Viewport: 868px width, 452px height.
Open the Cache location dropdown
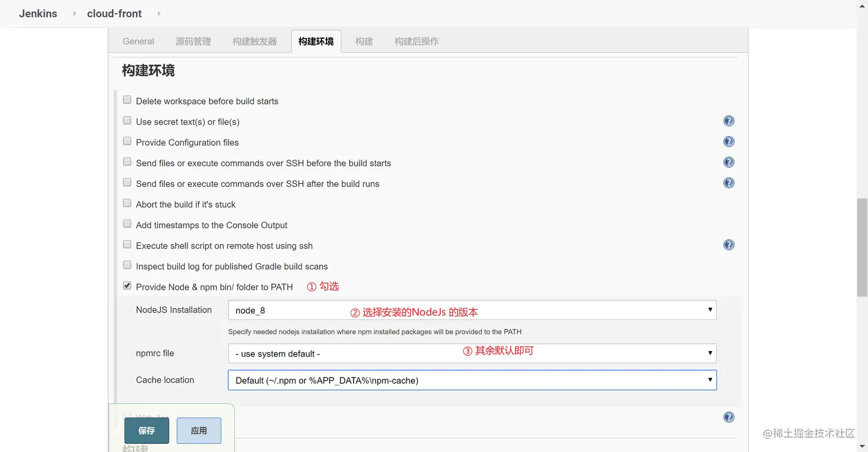[x=472, y=380]
